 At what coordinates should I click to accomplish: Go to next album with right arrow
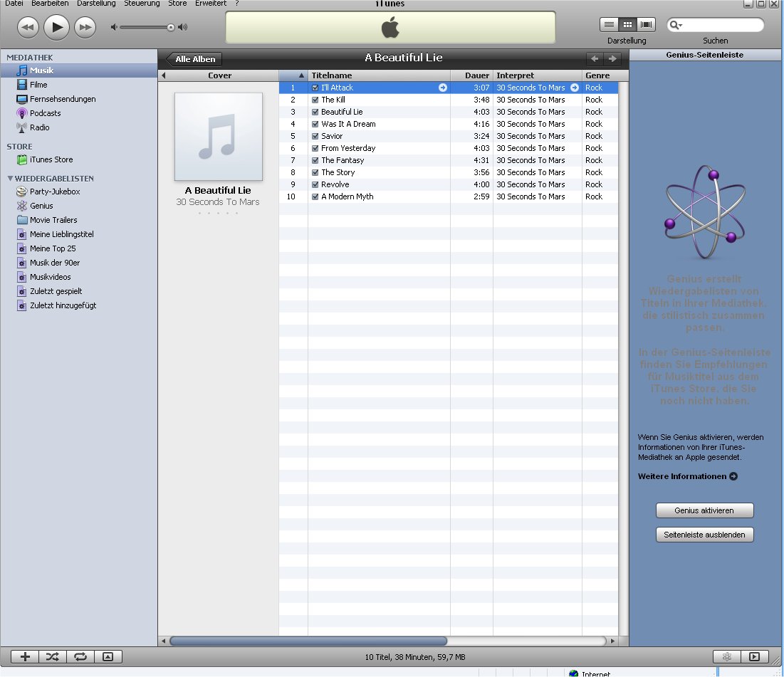point(612,58)
